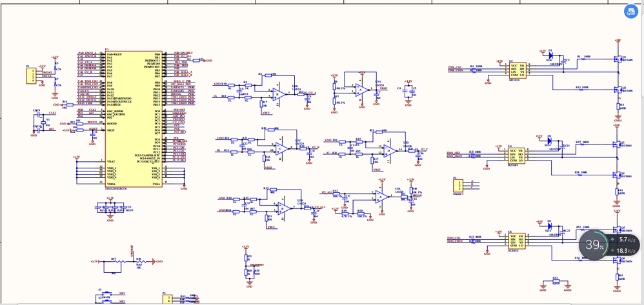Select the U3A op-amp near VREF
The image size is (644, 305).
(x=363, y=89)
